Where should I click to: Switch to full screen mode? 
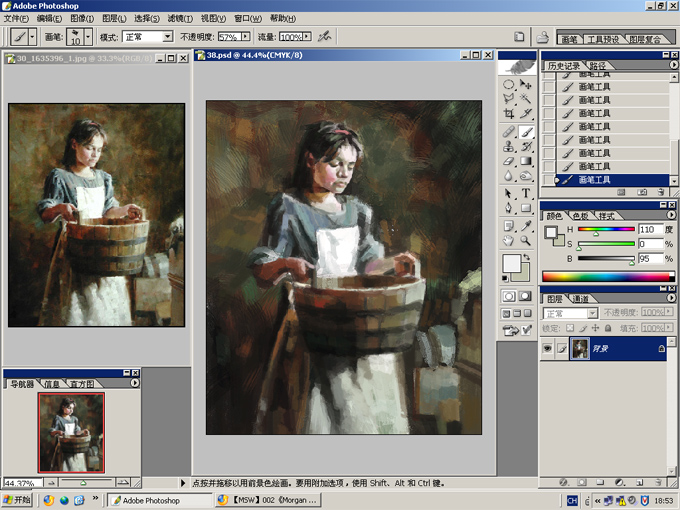(527, 313)
